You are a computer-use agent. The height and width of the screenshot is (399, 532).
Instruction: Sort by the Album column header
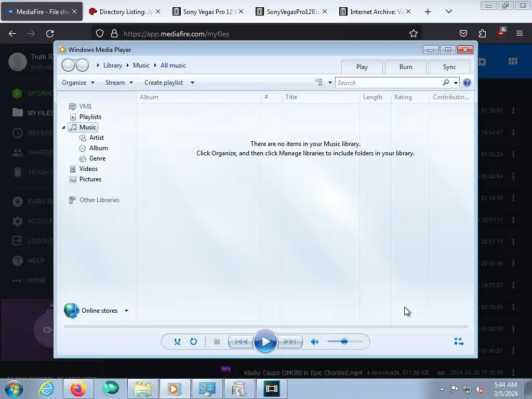[x=199, y=97]
